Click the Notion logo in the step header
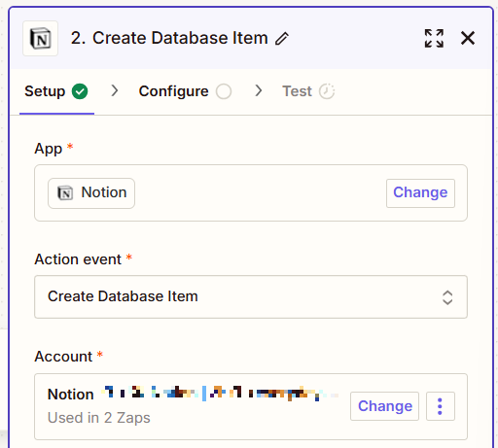 (x=40, y=39)
